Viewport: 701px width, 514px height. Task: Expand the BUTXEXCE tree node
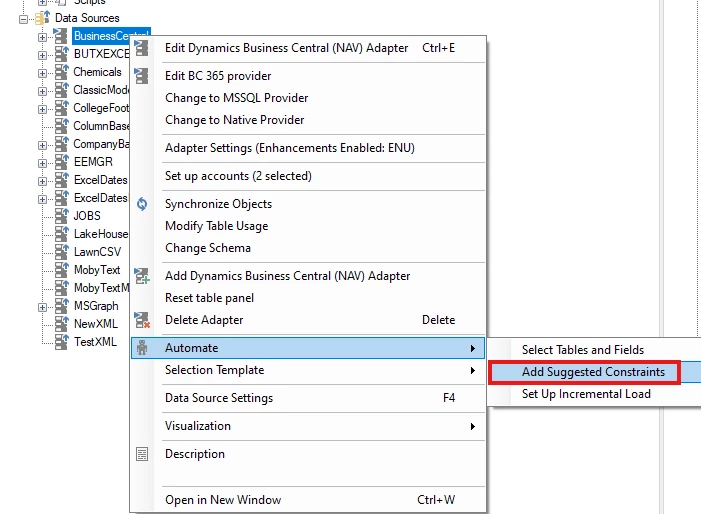pyautogui.click(x=42, y=55)
